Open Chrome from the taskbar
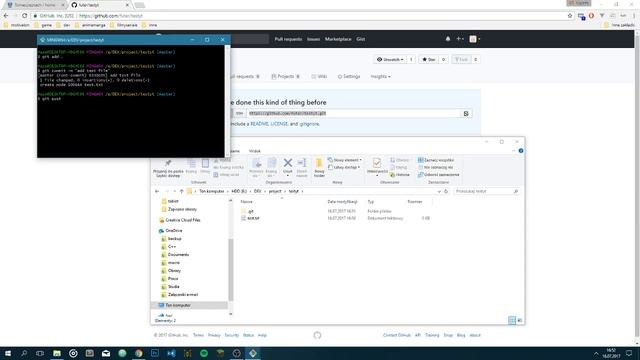Screen dimensions: 640x360 coord(138,353)
